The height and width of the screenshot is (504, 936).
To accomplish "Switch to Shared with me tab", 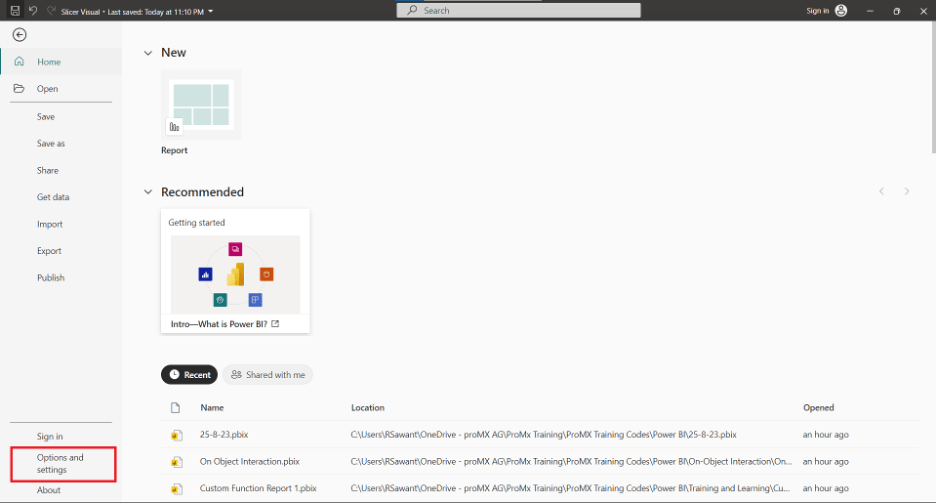I will (268, 375).
